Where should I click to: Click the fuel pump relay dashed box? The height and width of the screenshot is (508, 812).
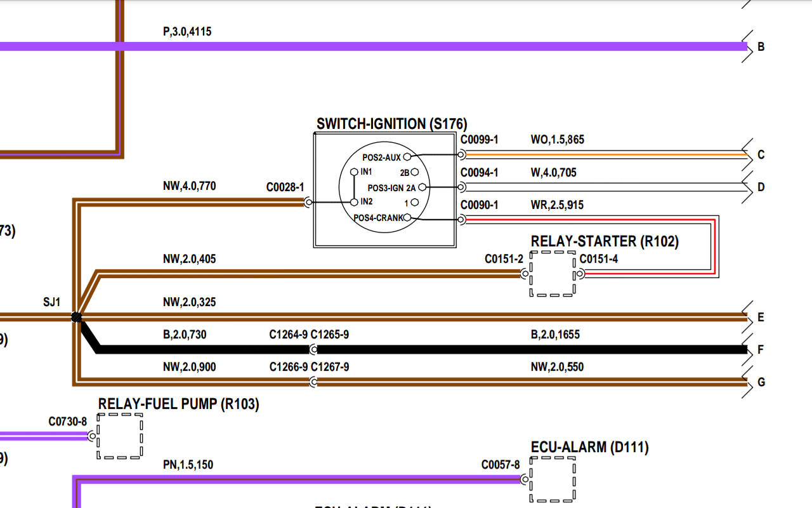pyautogui.click(x=120, y=436)
